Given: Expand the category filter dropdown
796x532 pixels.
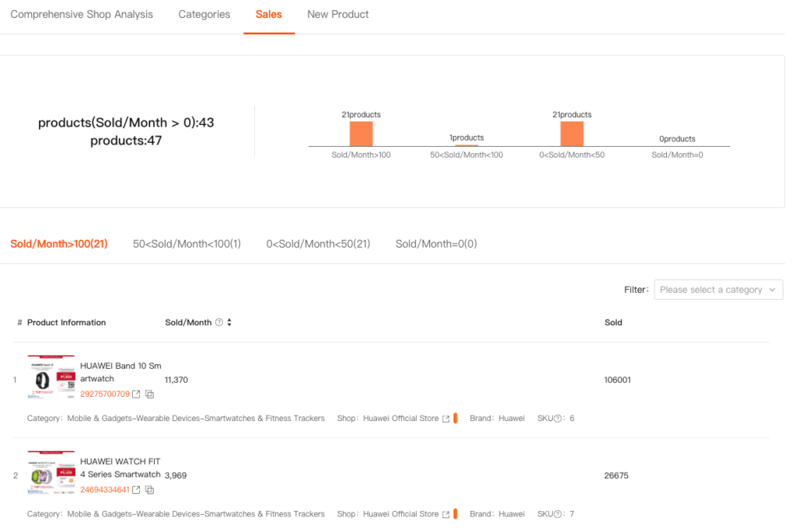Looking at the screenshot, I should pyautogui.click(x=718, y=290).
